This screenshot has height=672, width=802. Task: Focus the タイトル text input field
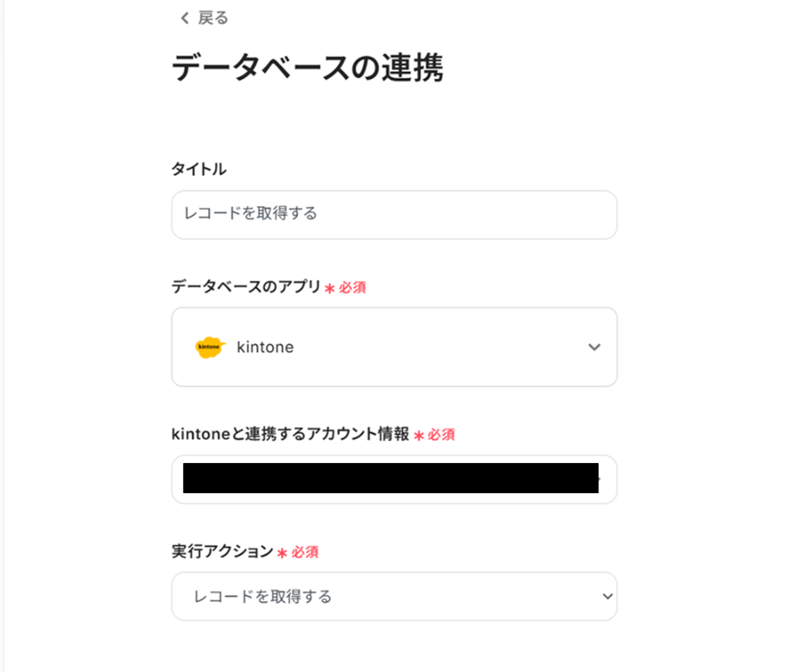pyautogui.click(x=394, y=214)
